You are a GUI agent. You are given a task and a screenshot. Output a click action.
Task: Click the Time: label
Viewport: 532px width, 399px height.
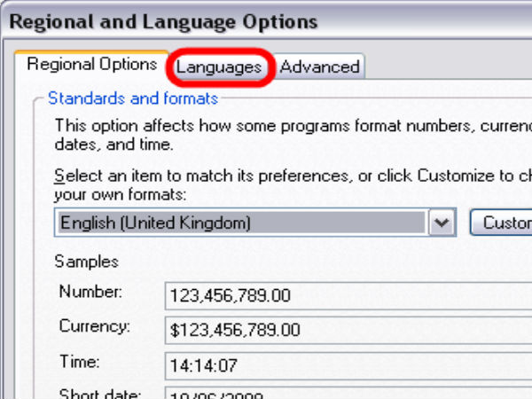click(79, 362)
